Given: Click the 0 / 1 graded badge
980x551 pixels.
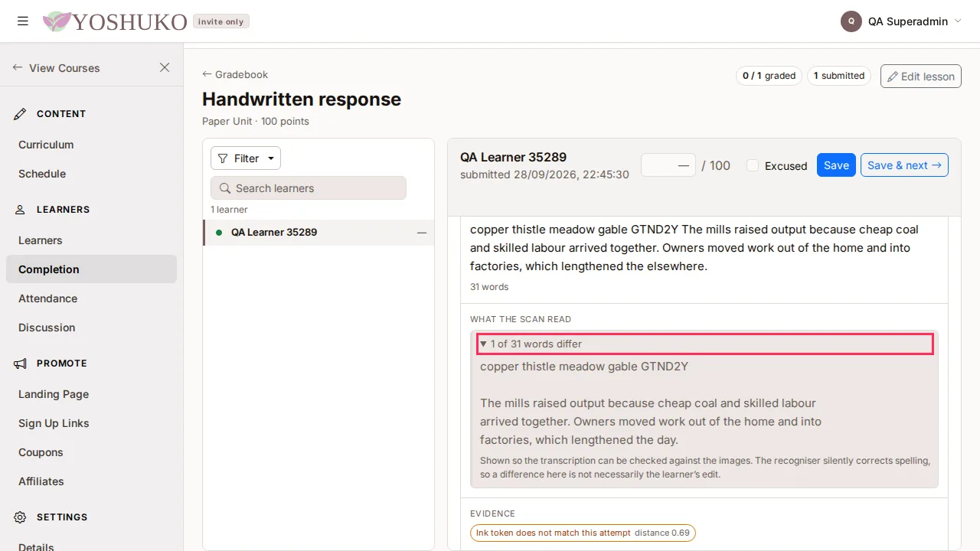Looking at the screenshot, I should (769, 76).
